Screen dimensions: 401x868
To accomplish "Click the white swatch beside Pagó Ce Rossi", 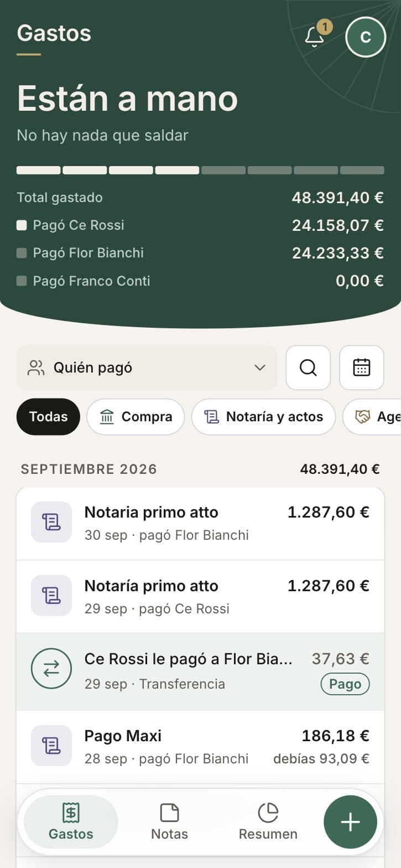I will point(22,225).
